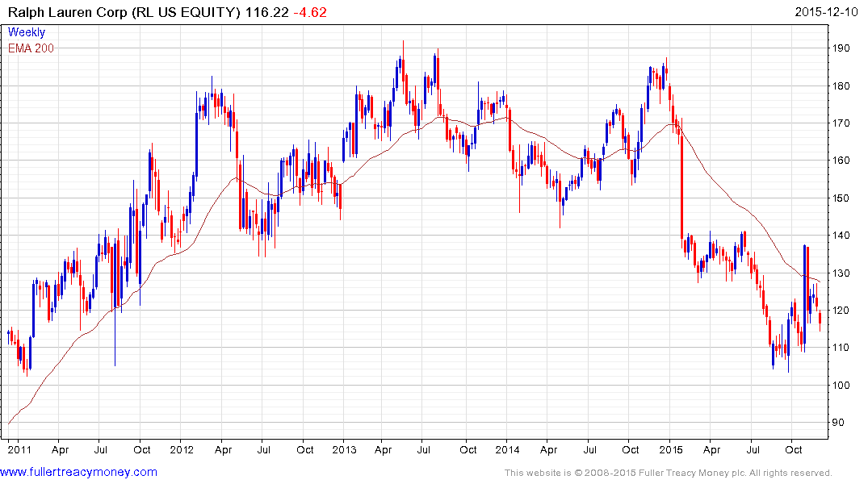The height and width of the screenshot is (484, 868).
Task: Select the 'Weekly' interval label
Action: pyautogui.click(x=27, y=32)
